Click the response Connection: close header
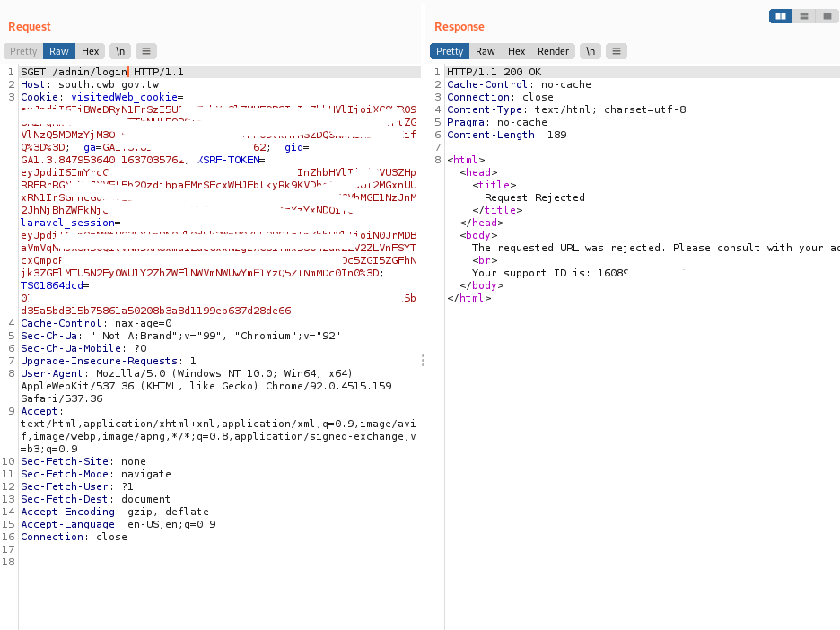 (501, 97)
